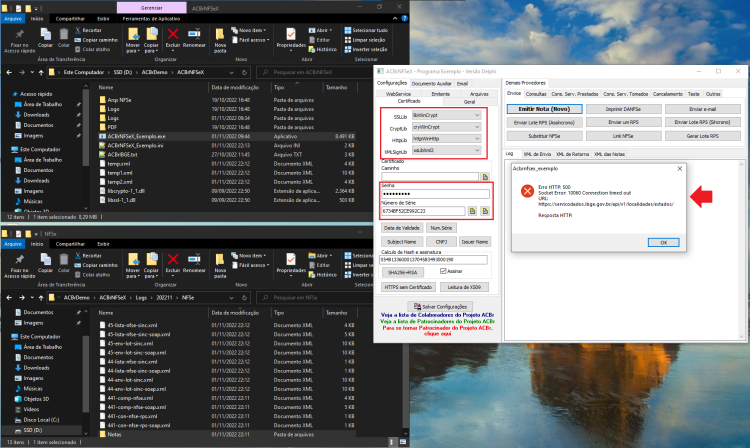Screen dimensions: 750x448
Task: Open Compartilhar tab in NFSe Explorer
Action: (x=70, y=244)
